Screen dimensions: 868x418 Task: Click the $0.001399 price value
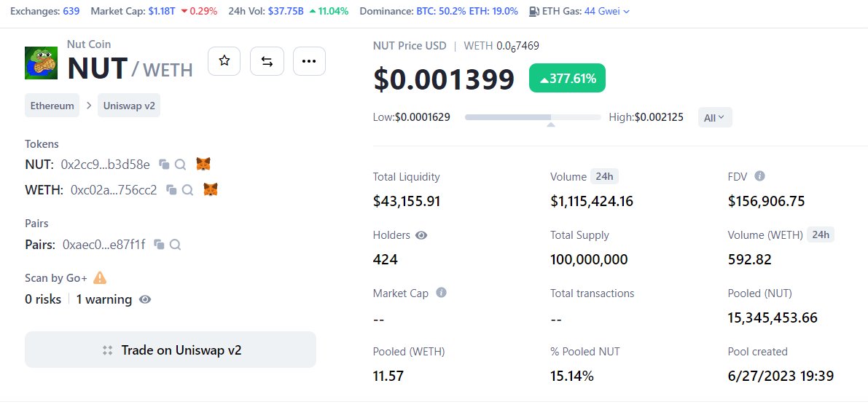pos(444,79)
